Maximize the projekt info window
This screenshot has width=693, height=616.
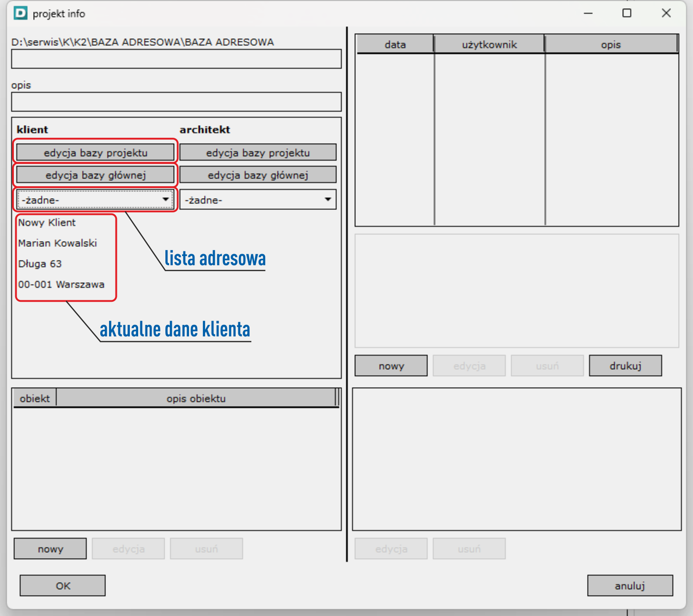pyautogui.click(x=626, y=13)
